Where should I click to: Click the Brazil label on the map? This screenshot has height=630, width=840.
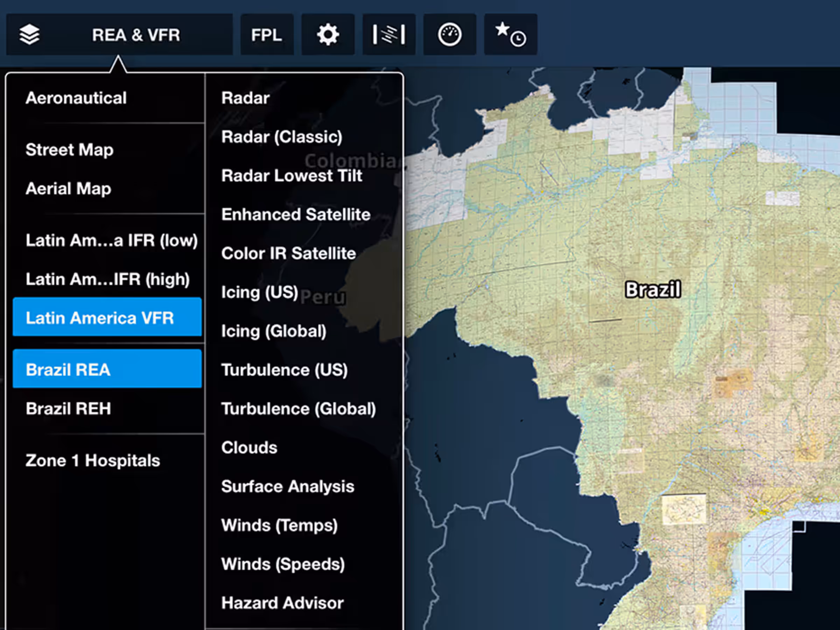point(653,289)
